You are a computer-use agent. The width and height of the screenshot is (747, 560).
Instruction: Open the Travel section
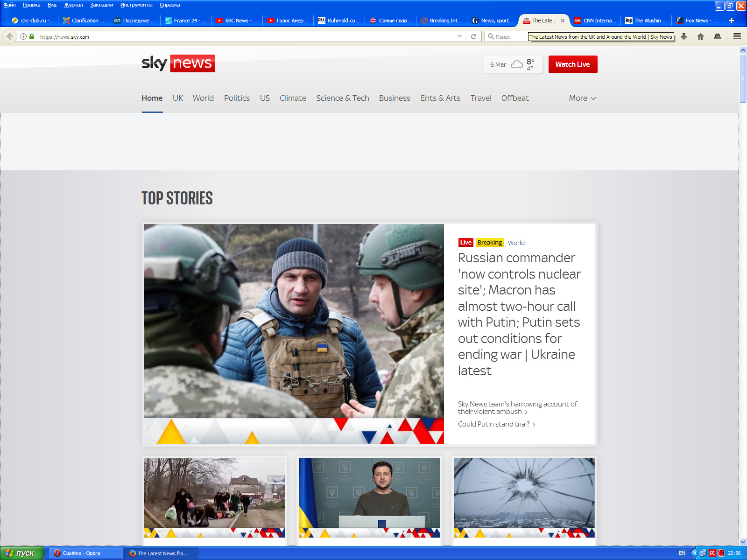[481, 98]
